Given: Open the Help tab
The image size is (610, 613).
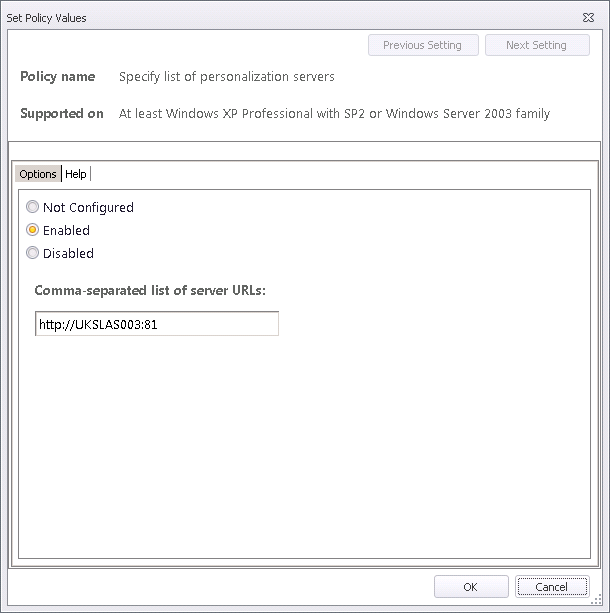Looking at the screenshot, I should [x=75, y=174].
